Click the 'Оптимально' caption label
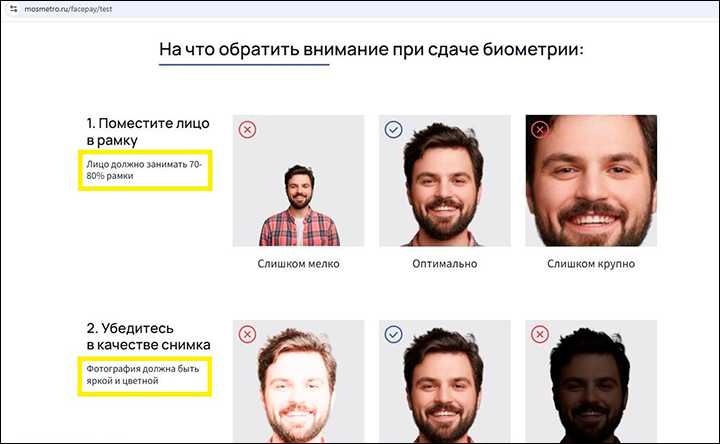 [444, 264]
